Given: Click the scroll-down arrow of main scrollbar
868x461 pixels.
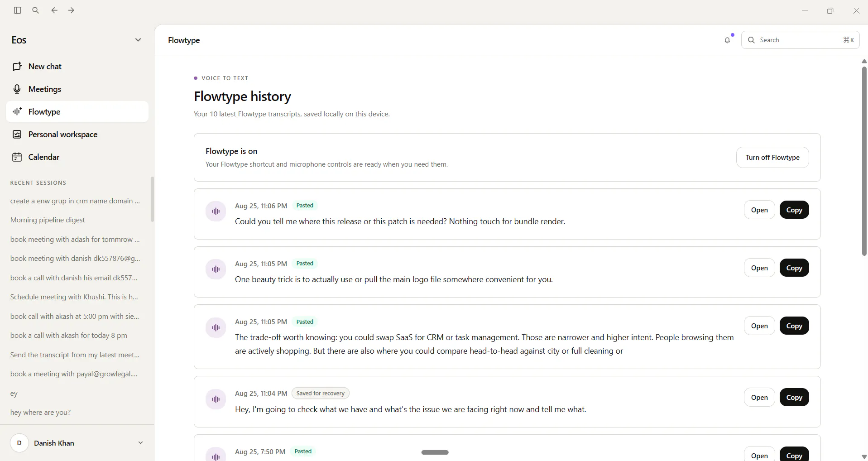Looking at the screenshot, I should 864,457.
